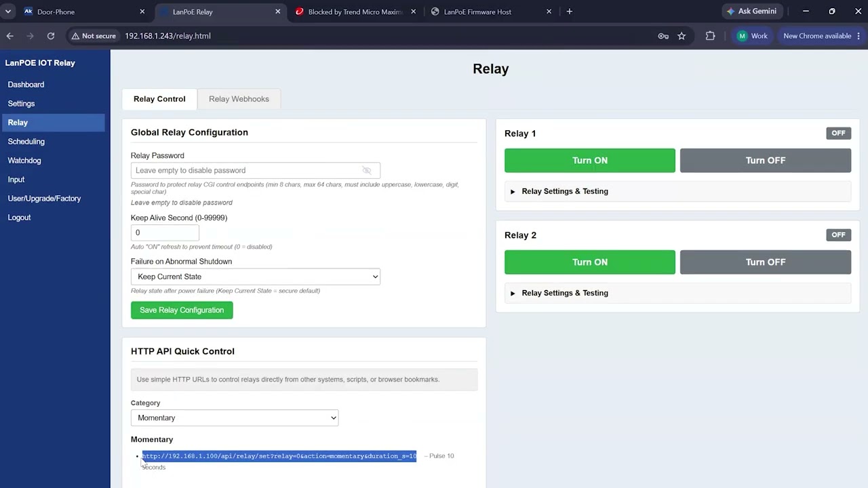Click the Relay 1 OFF status badge
This screenshot has width=868, height=488.
pyautogui.click(x=838, y=133)
